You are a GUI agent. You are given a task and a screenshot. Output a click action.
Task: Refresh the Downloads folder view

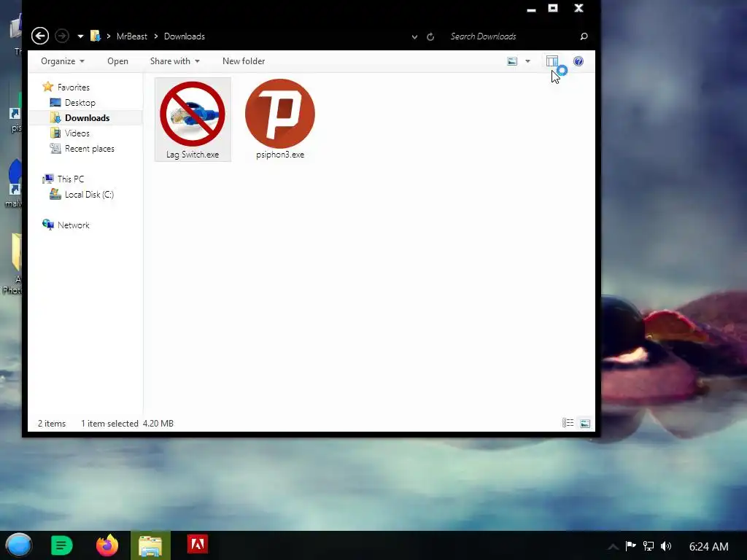click(x=430, y=36)
